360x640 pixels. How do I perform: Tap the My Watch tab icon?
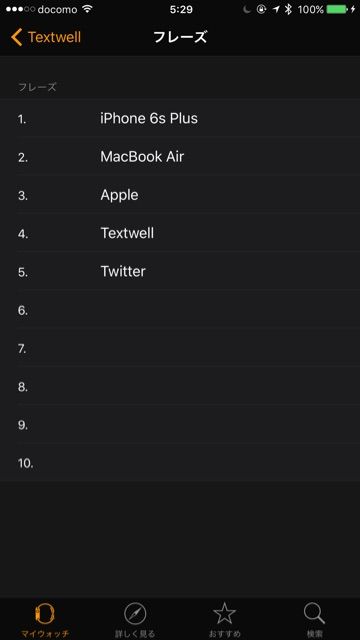click(x=45, y=614)
